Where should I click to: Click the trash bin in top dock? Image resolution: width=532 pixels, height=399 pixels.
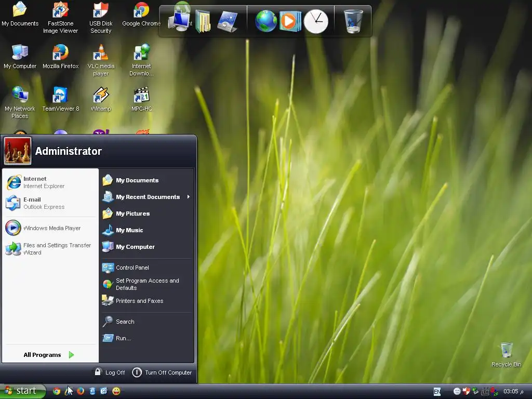pyautogui.click(x=353, y=21)
